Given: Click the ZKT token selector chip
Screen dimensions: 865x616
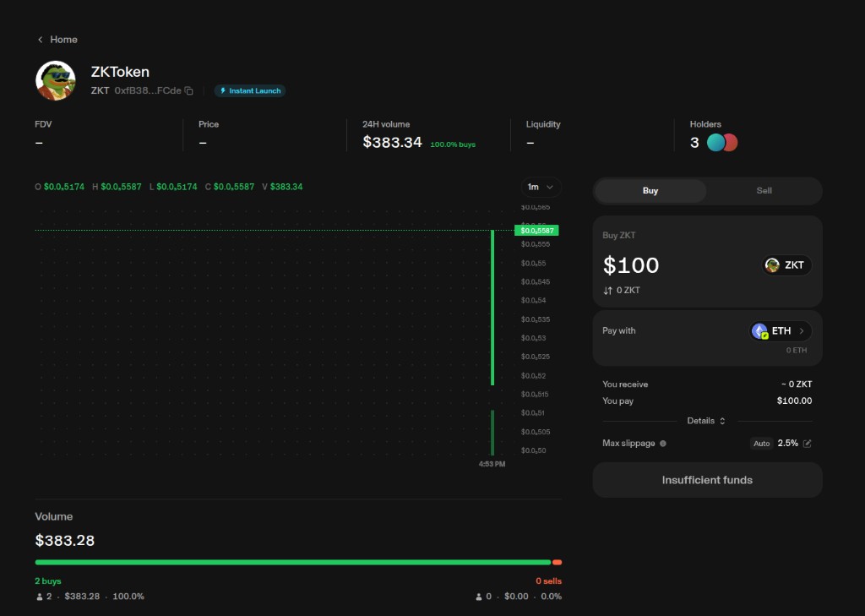Looking at the screenshot, I should (786, 265).
